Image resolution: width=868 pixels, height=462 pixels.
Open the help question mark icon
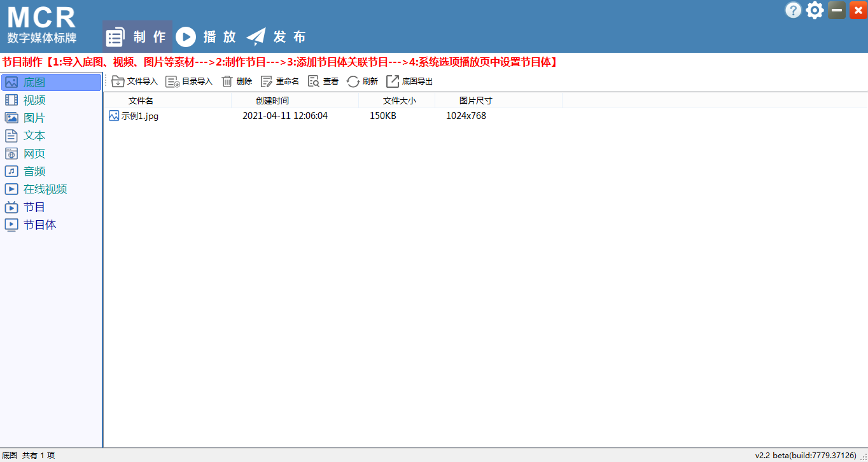click(x=793, y=10)
